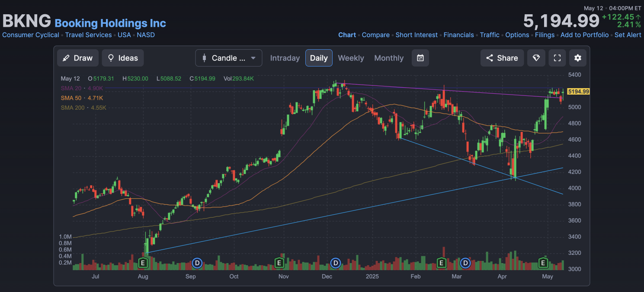This screenshot has width=644, height=292.
Task: Switch to the Intraday timeframe
Action: (285, 58)
